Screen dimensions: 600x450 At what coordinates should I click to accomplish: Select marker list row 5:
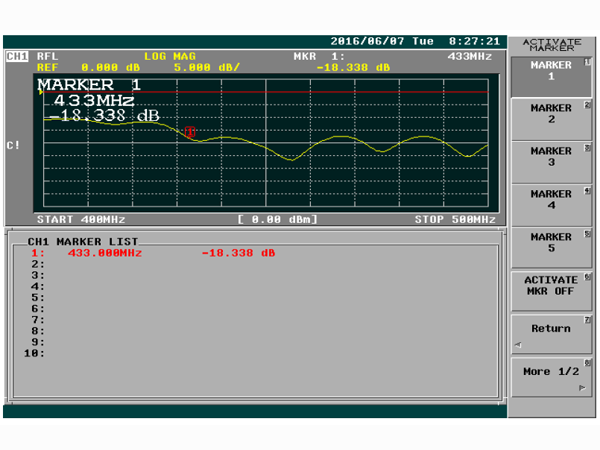coord(38,298)
